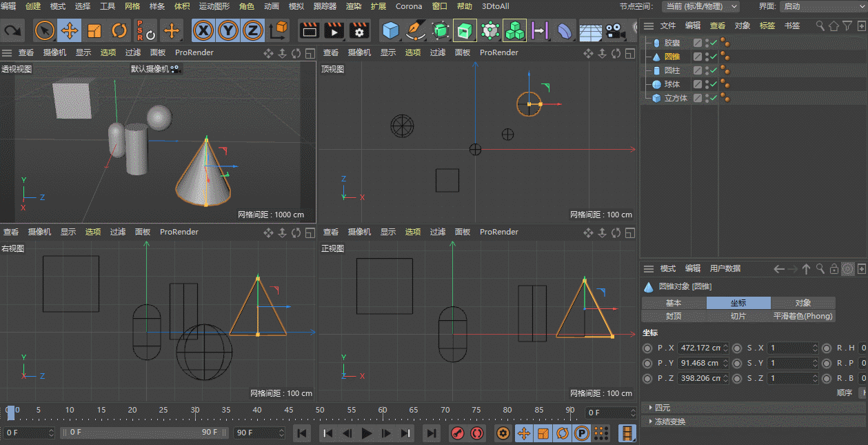Click the blue Cube primitive icon
This screenshot has width=868, height=445.
391,30
